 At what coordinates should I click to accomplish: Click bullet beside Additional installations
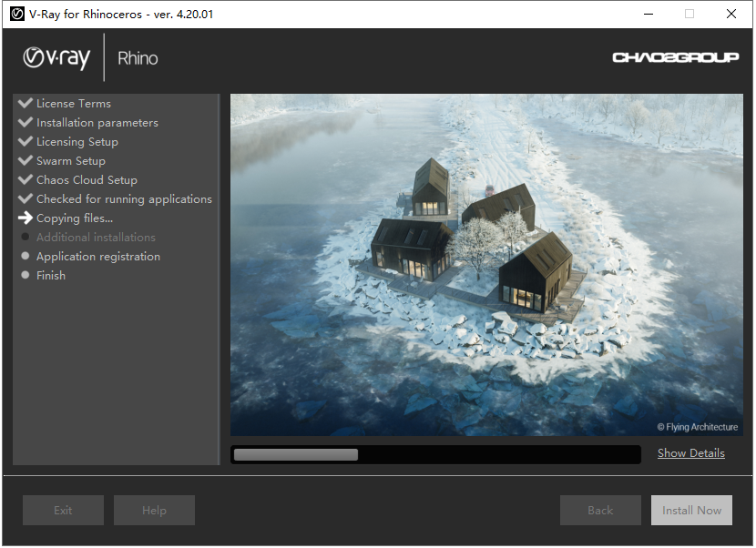26,237
